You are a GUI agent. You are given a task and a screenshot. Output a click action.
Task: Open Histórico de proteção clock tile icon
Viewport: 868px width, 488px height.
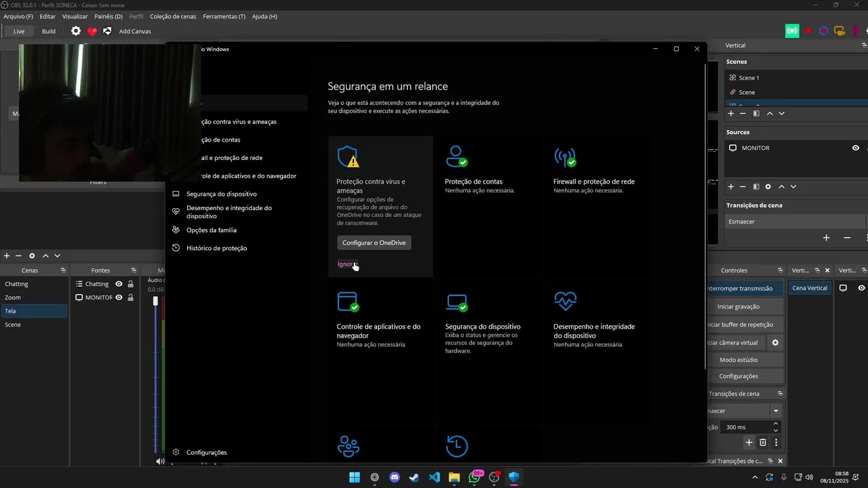coord(457,445)
